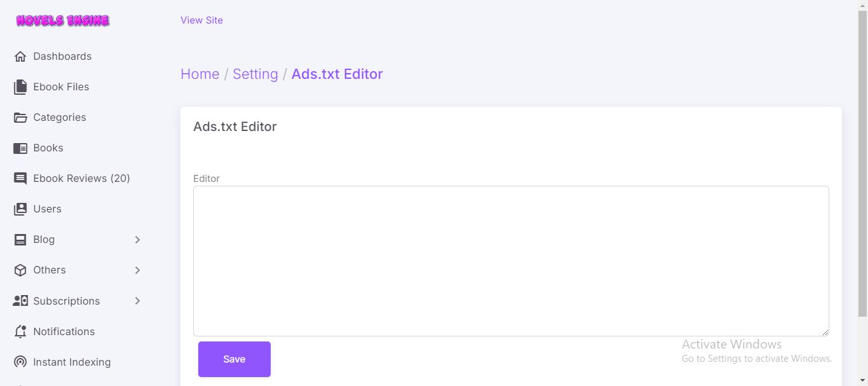
Task: Save the ads.txt content
Action: pos(234,359)
